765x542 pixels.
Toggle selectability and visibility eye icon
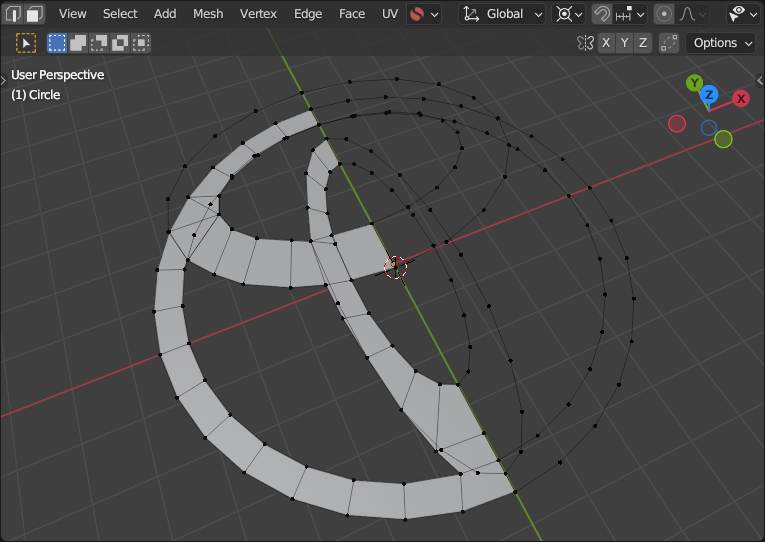(736, 14)
